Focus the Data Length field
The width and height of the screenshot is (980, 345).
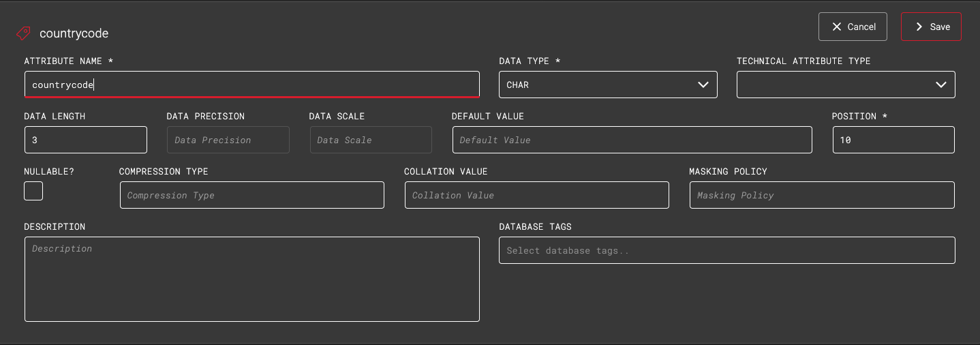pyautogui.click(x=85, y=140)
